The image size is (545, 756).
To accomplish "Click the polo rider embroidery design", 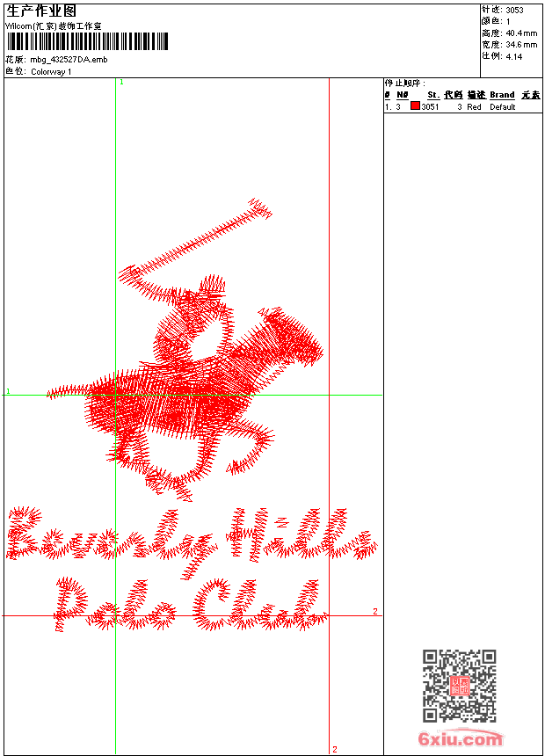I will click(185, 350).
